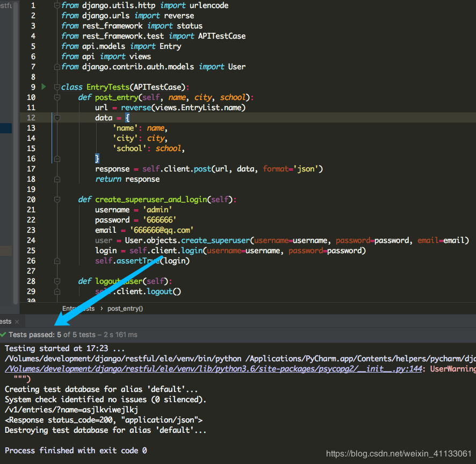This screenshot has width=476, height=464.
Task: Click the Tests passed status text
Action: pos(73,335)
